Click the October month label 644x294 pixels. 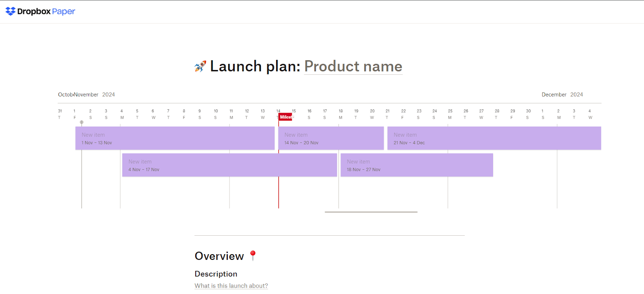[x=66, y=94]
